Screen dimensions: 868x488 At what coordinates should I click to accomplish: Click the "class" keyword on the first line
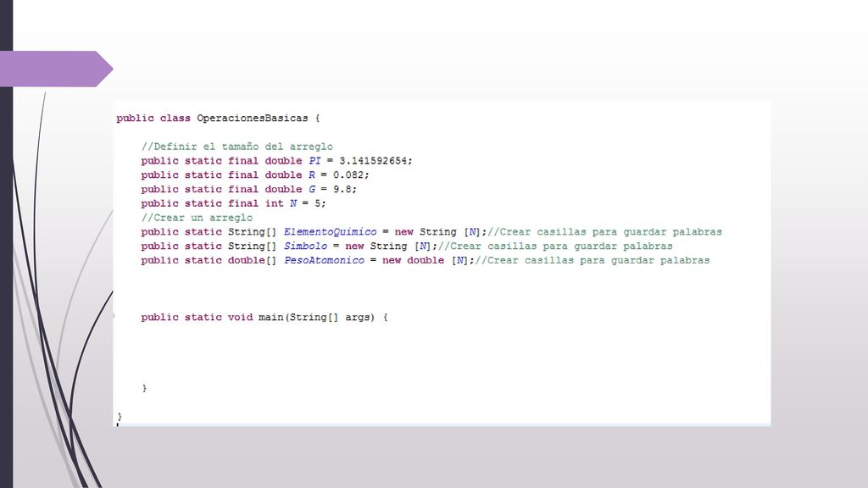click(x=175, y=118)
